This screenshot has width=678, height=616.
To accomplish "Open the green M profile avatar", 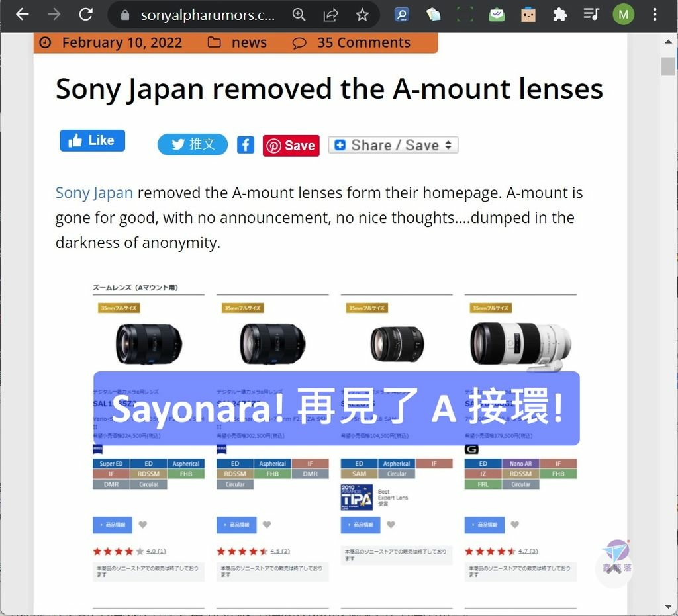I will (623, 15).
